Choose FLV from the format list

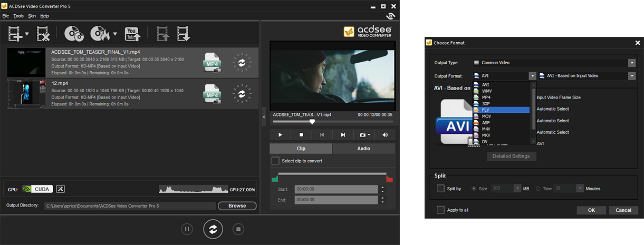click(485, 110)
